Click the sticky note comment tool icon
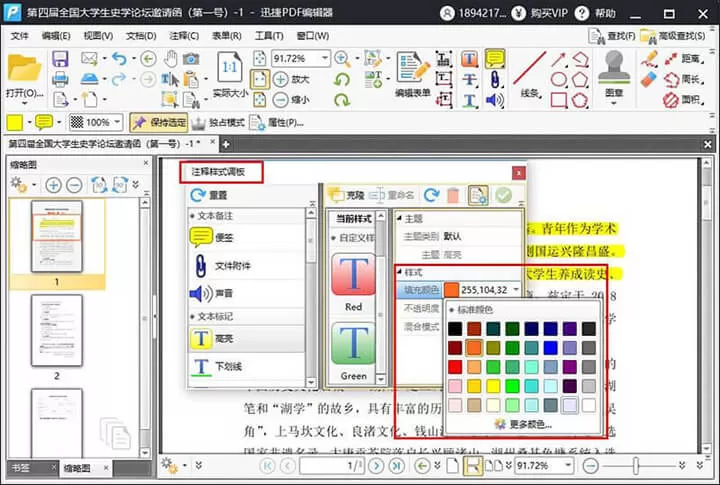The width and height of the screenshot is (720, 485). 495,59
